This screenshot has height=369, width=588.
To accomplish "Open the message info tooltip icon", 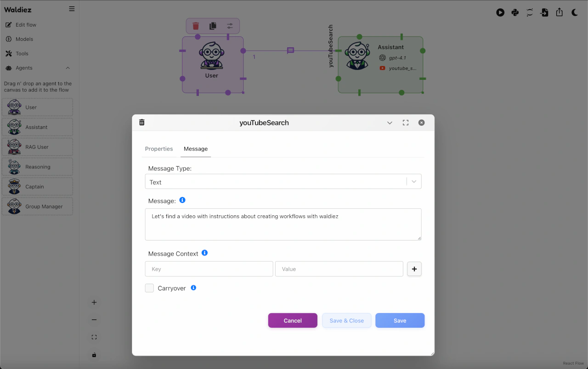I will pos(182,201).
